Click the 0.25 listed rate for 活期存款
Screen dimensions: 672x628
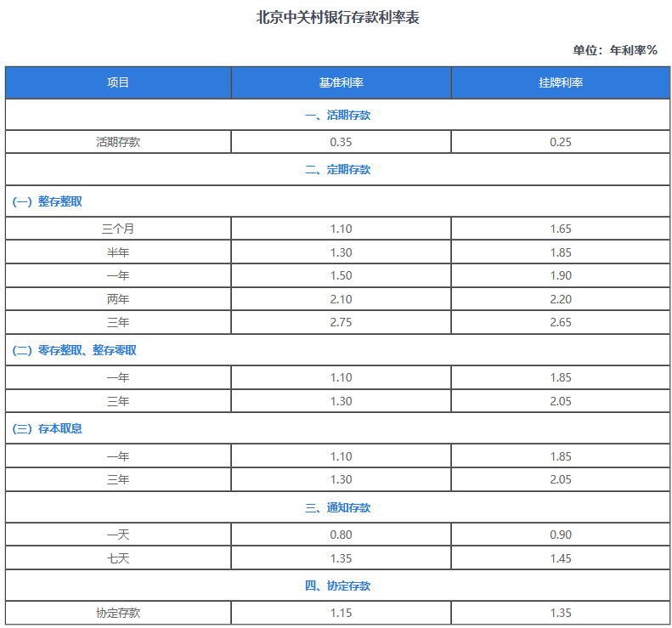pyautogui.click(x=561, y=142)
